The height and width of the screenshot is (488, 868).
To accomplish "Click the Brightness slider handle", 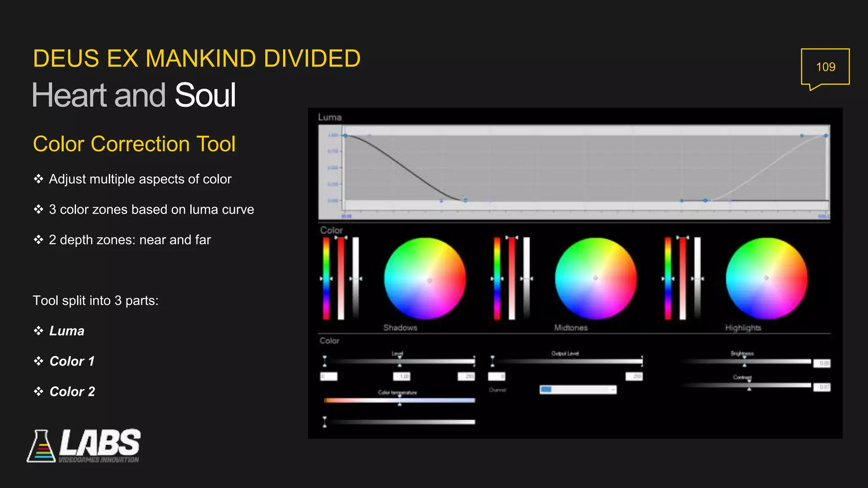I will [745, 361].
